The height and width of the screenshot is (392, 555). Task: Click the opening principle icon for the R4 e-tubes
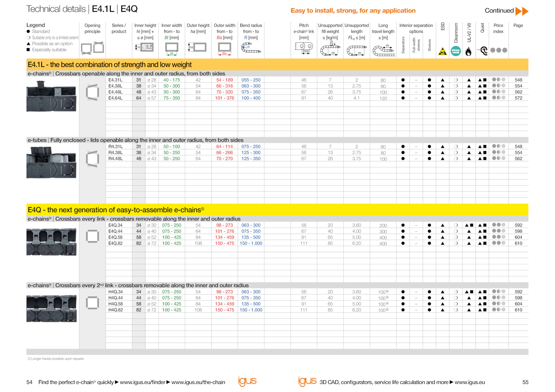pyautogui.click(x=92, y=159)
